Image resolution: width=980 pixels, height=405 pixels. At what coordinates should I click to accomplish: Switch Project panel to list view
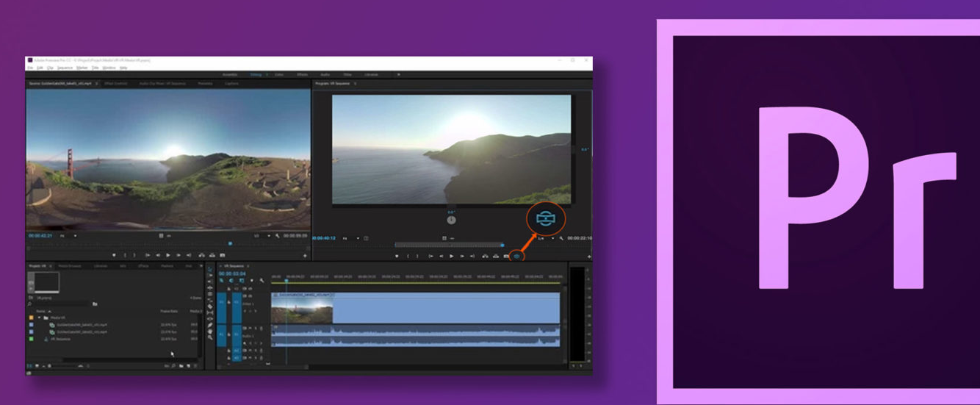[29, 366]
